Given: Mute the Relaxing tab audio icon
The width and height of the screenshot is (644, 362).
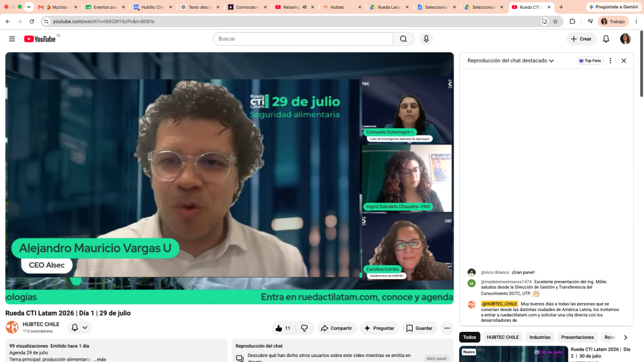Looking at the screenshot, I should click(304, 7).
